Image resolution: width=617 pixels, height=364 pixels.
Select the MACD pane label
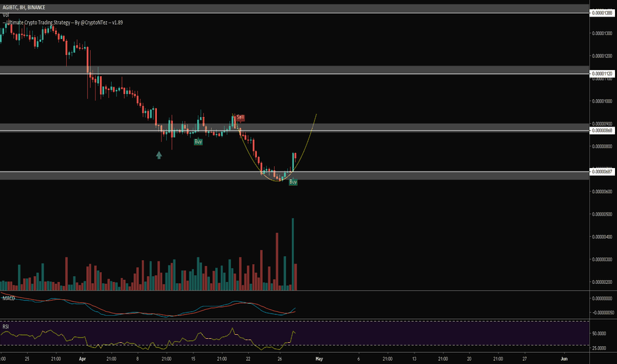9,298
